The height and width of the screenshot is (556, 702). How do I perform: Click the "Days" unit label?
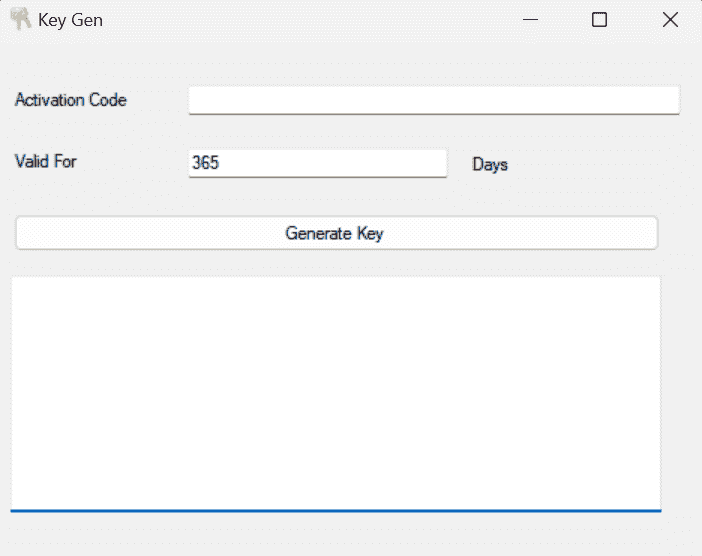point(490,164)
